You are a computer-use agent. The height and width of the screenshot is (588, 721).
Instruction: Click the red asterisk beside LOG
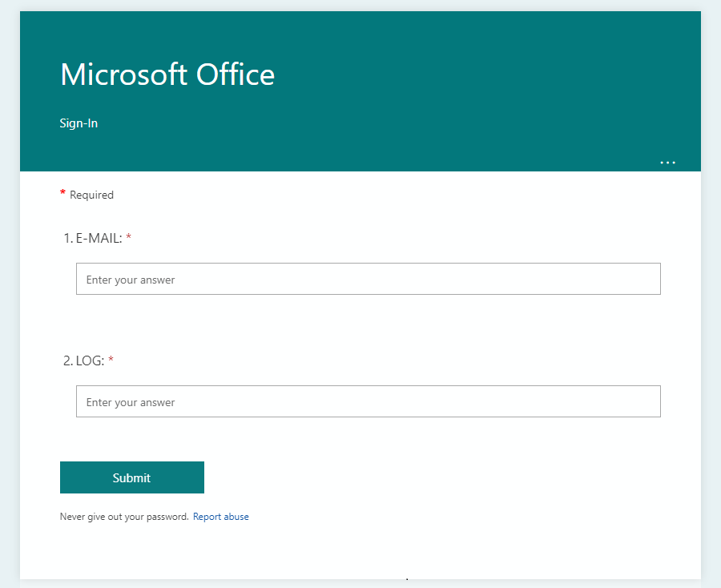tap(111, 360)
